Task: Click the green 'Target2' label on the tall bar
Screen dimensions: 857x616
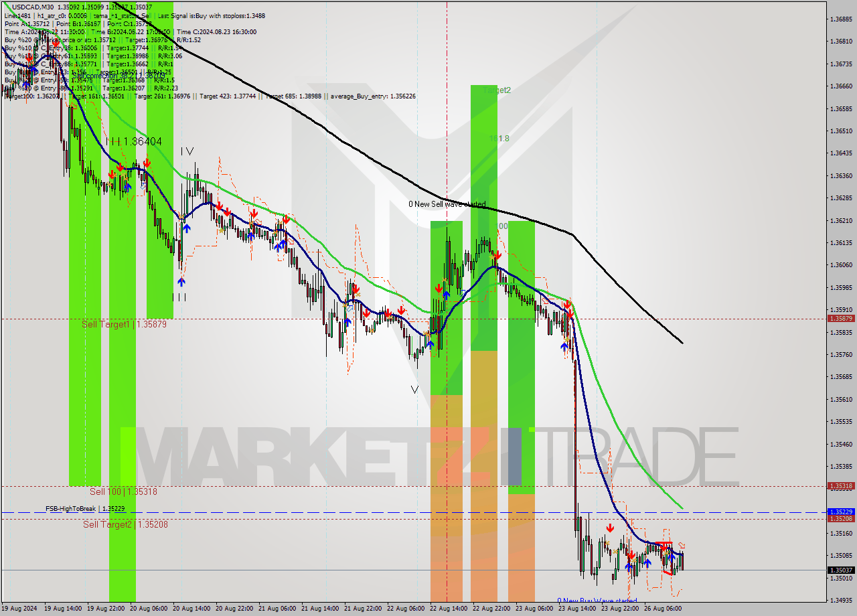Action: [497, 90]
